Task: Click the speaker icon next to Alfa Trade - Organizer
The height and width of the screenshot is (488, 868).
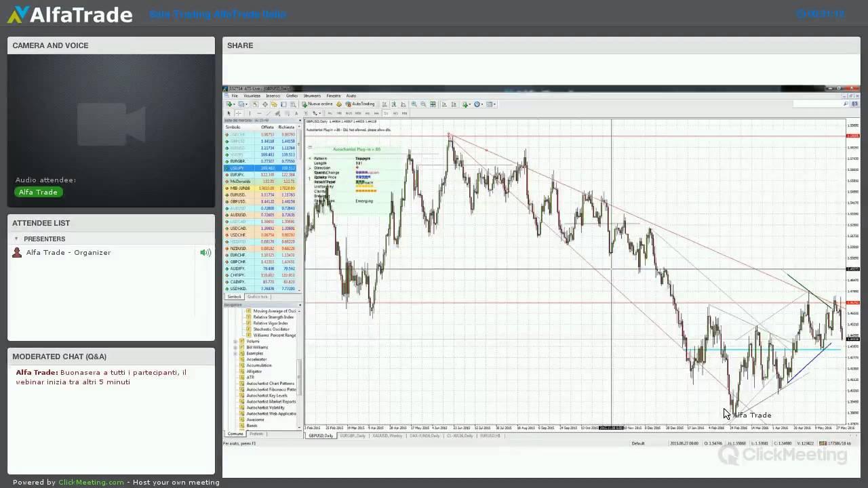Action: pyautogui.click(x=205, y=253)
